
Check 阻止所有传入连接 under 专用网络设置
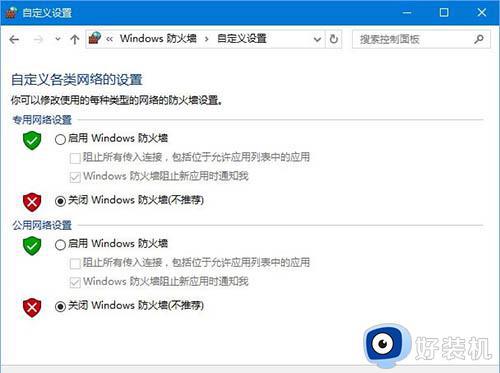pos(75,158)
